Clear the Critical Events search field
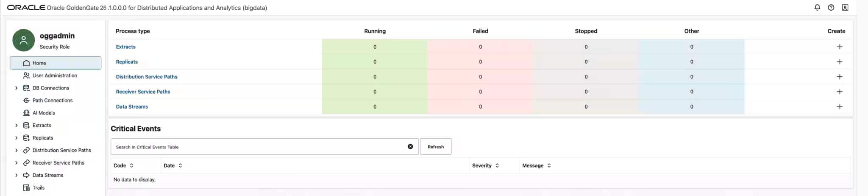The image size is (868, 196). [410, 146]
